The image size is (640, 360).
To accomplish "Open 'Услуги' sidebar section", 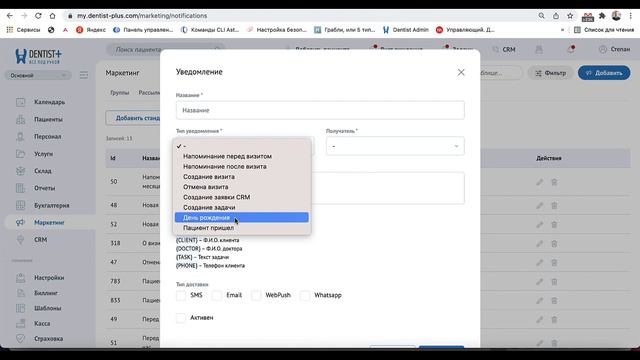I will point(43,154).
